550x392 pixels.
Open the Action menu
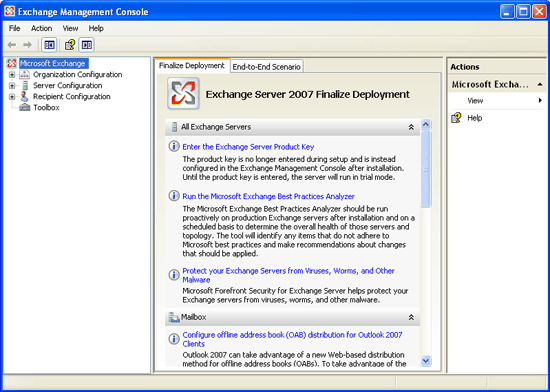[41, 28]
